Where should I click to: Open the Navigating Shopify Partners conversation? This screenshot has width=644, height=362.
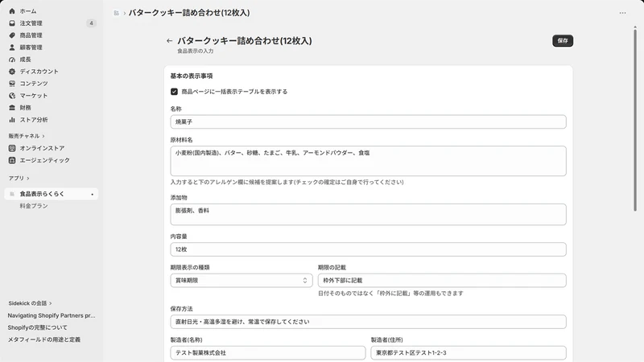(52, 315)
